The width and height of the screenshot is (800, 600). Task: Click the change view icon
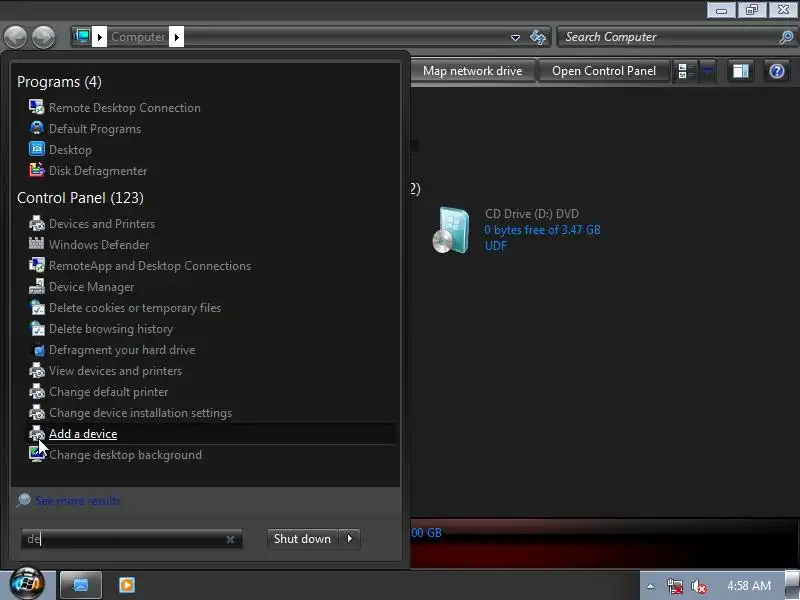pos(685,71)
